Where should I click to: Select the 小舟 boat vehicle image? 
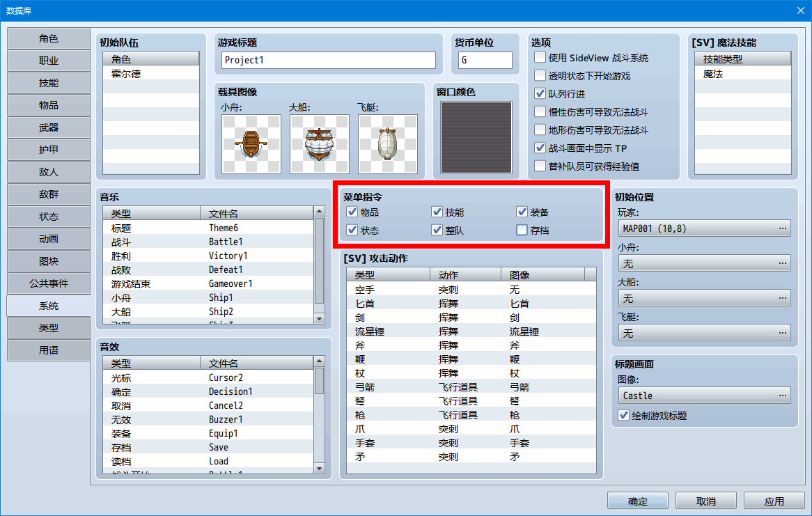pyautogui.click(x=251, y=144)
